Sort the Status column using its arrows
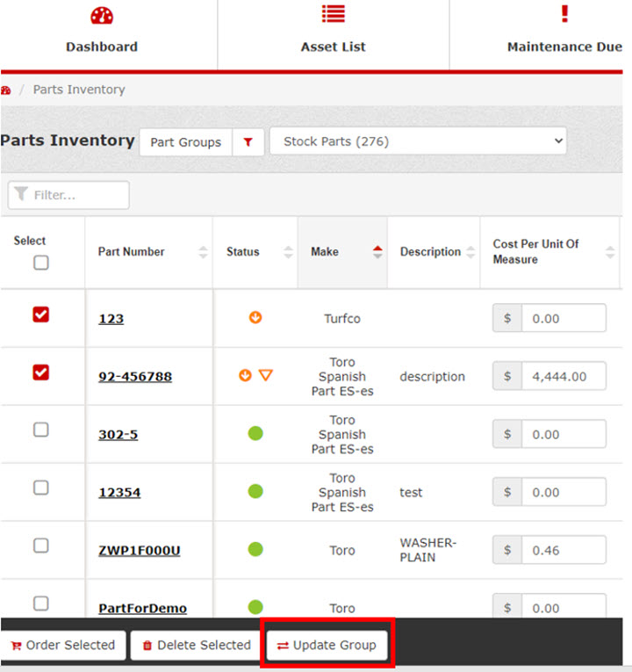Screen dimensions: 632x672 tap(288, 252)
